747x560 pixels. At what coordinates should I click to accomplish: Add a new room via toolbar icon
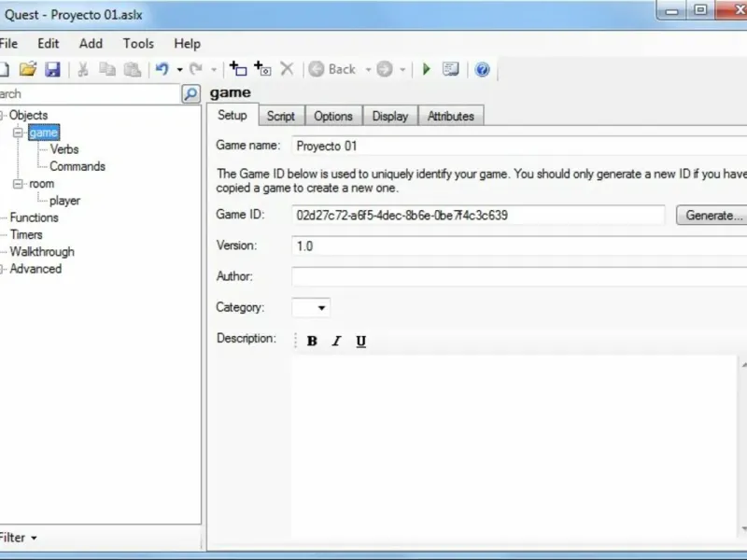(262, 69)
